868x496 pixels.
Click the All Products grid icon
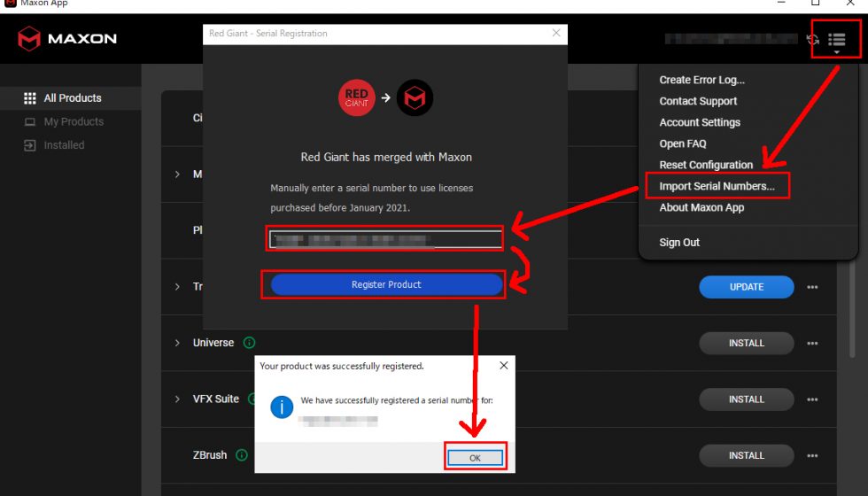30,98
